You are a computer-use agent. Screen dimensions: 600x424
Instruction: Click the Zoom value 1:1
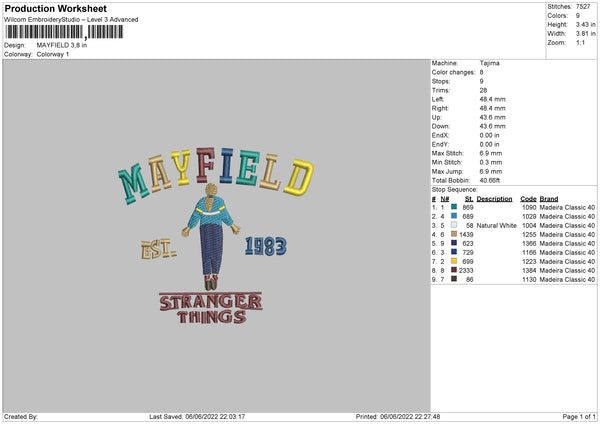coord(580,42)
